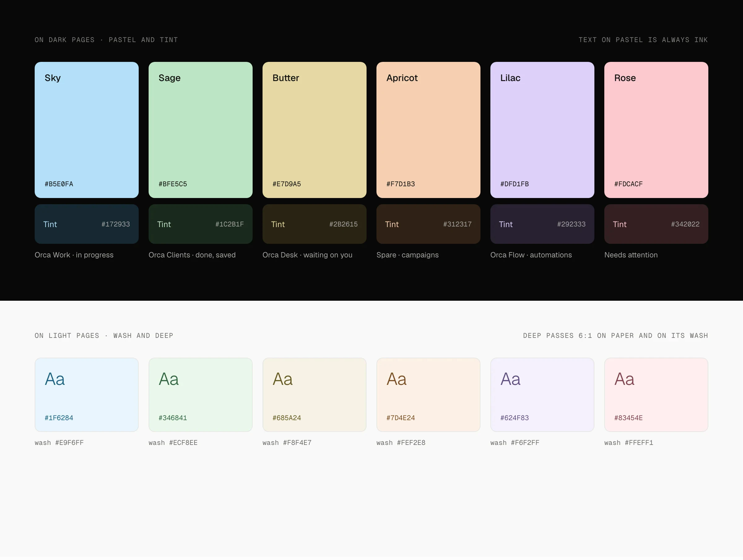Click the Tint #342022 swatch
This screenshot has height=560, width=743.
(x=656, y=224)
